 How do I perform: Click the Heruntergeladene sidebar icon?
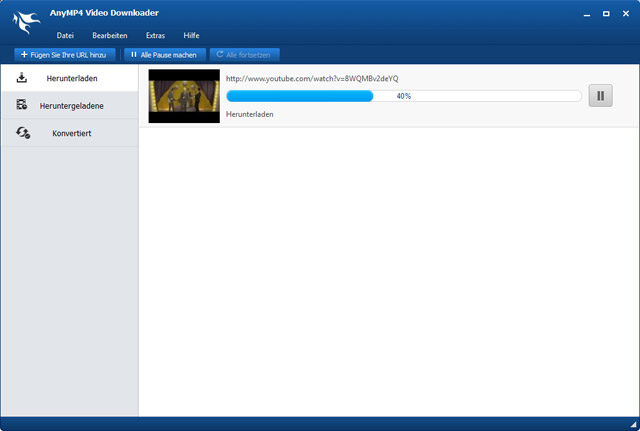click(22, 105)
